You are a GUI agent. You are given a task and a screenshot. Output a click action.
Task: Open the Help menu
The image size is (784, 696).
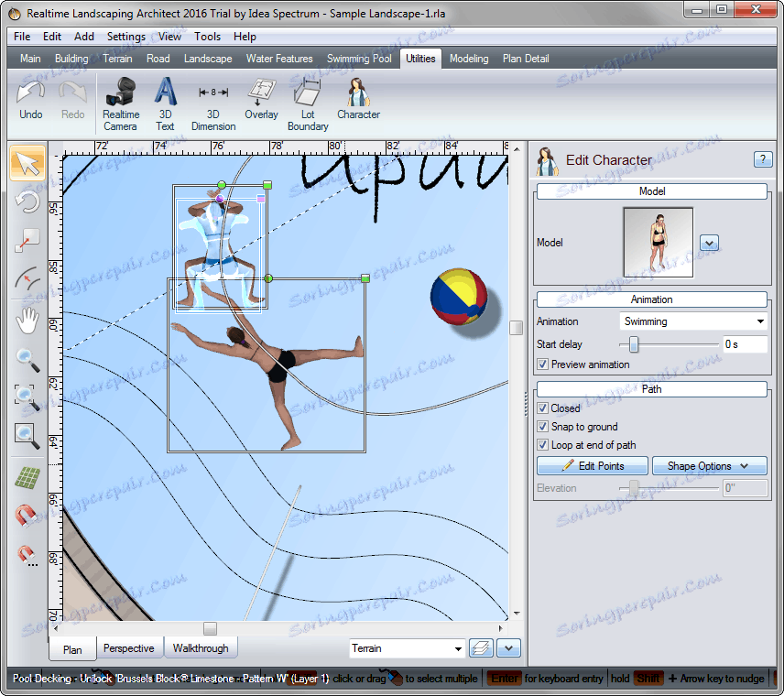point(245,37)
